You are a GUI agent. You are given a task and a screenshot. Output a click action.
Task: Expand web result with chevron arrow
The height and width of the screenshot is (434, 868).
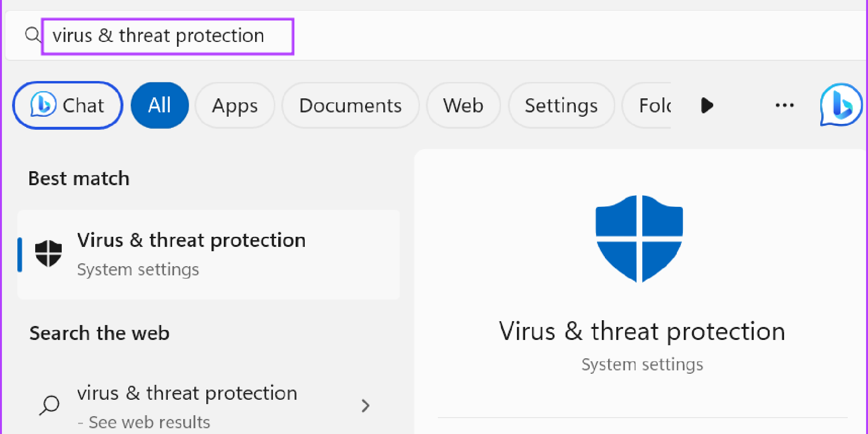366,406
